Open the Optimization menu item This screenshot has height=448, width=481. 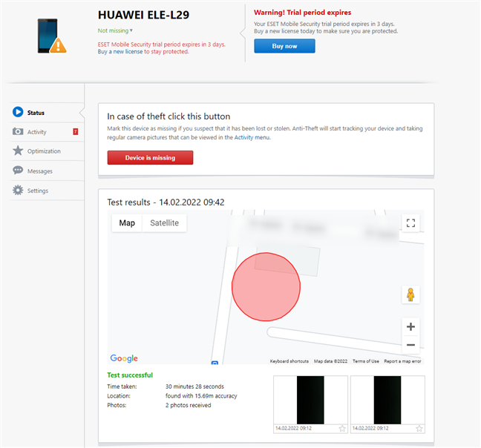pyautogui.click(x=47, y=151)
